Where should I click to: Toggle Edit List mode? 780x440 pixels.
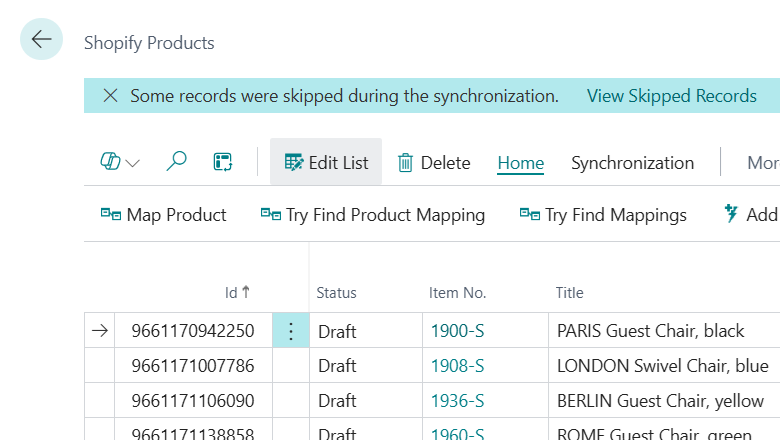pyautogui.click(x=326, y=162)
